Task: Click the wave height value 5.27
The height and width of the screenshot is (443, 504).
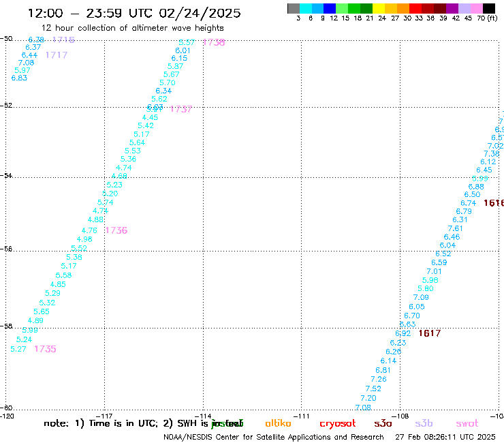Action: pyautogui.click(x=18, y=349)
